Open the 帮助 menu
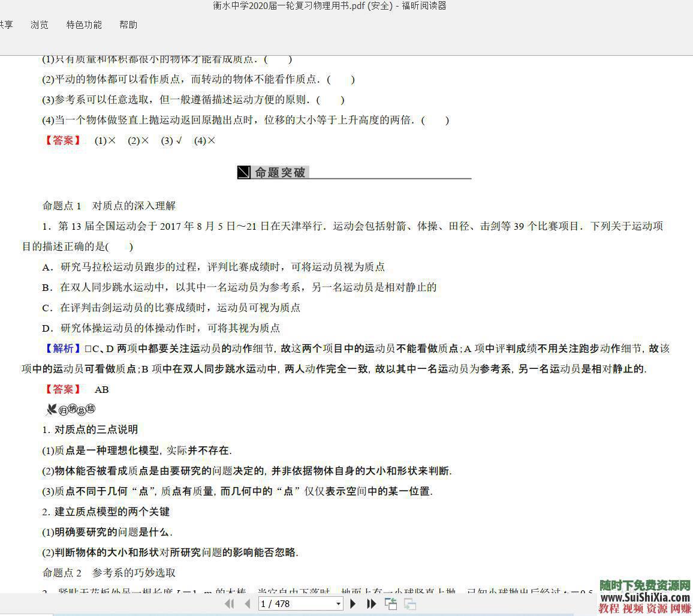This screenshot has height=616, width=693. (128, 25)
